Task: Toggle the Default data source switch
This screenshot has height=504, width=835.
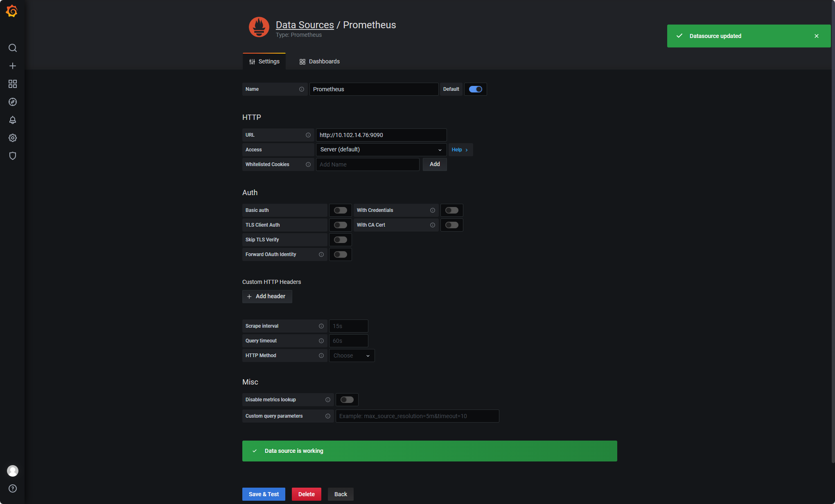Action: (x=475, y=89)
